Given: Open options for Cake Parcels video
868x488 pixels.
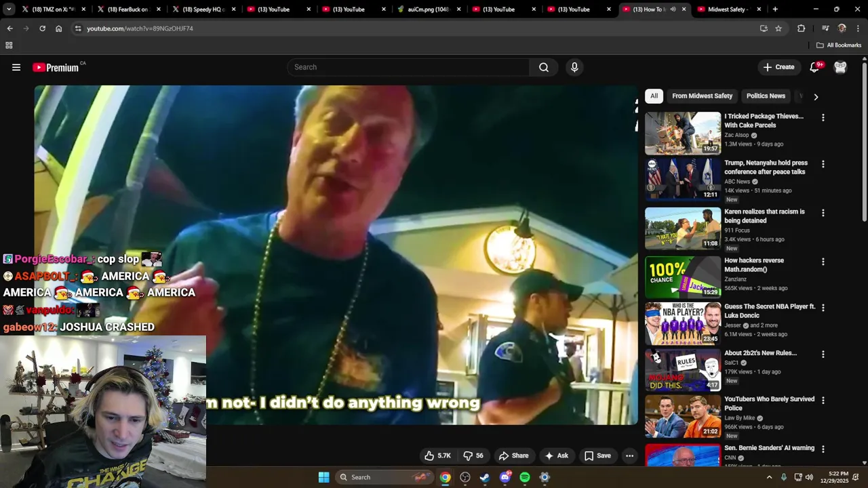Looking at the screenshot, I should point(823,118).
